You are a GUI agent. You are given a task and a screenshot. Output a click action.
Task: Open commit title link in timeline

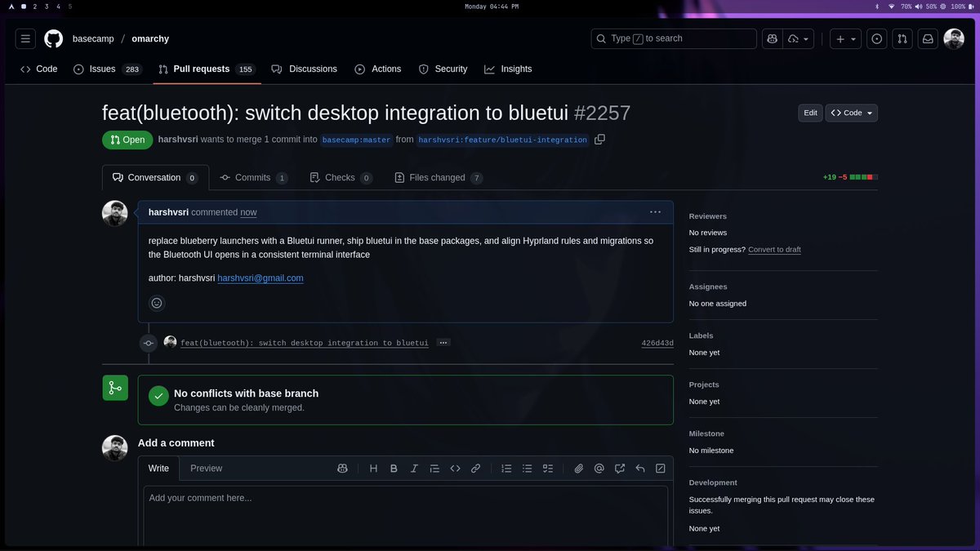(x=305, y=343)
